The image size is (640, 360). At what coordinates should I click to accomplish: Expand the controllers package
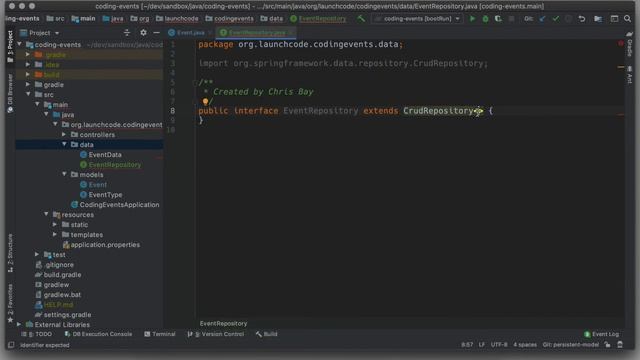(x=64, y=134)
